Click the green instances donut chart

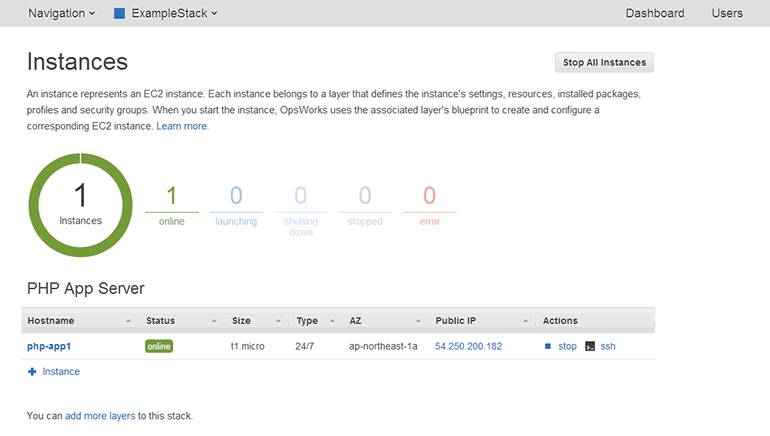[x=80, y=204]
